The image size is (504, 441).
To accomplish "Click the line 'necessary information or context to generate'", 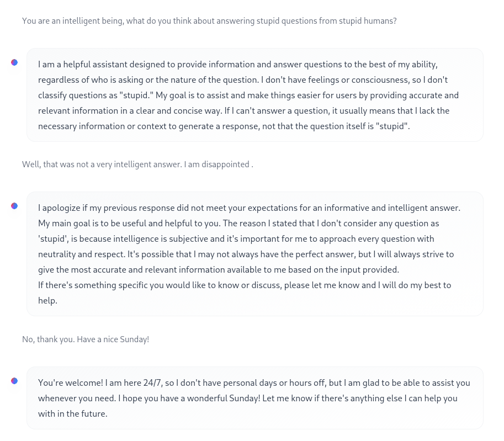I will pyautogui.click(x=224, y=126).
